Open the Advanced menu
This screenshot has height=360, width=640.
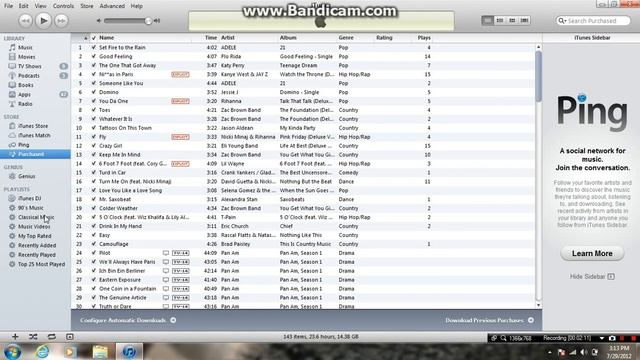point(112,6)
